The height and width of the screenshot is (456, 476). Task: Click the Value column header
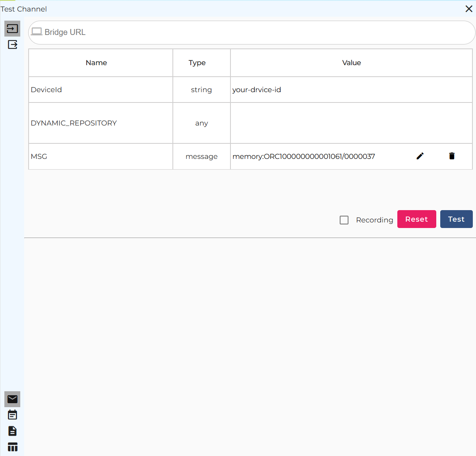pos(351,63)
